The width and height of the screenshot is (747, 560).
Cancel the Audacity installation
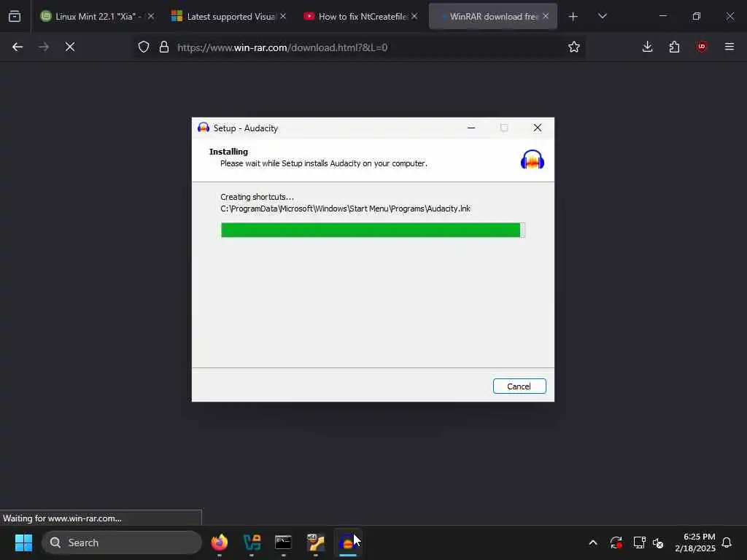[519, 386]
